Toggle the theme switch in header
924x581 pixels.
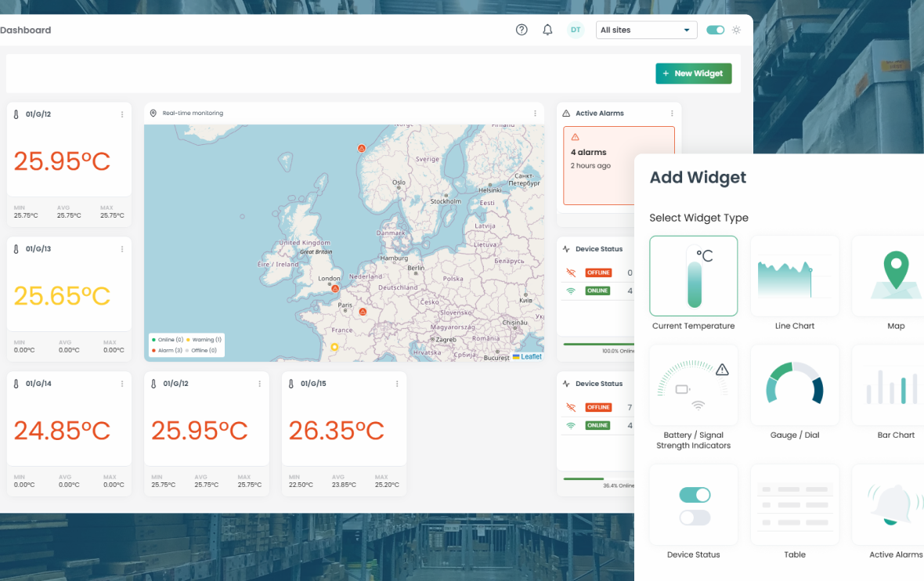point(716,30)
